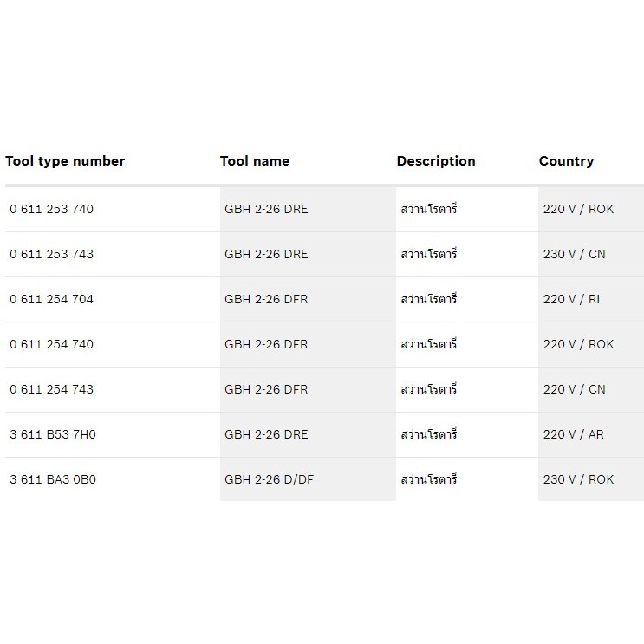Select tool type number 0 611 253 740

52,209
